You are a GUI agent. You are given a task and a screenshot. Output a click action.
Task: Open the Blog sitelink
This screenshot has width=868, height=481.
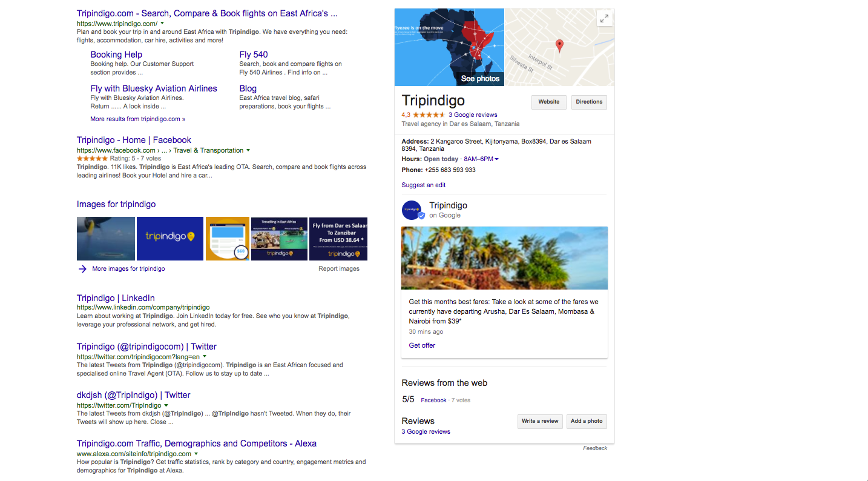coord(248,88)
